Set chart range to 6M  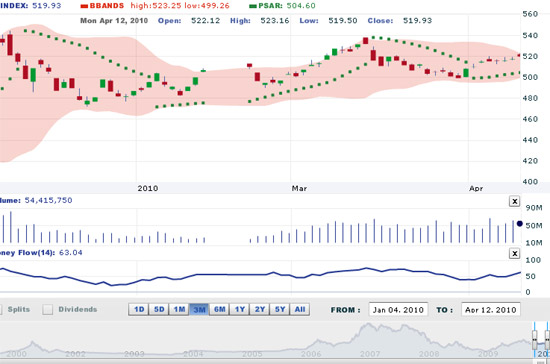click(220, 309)
